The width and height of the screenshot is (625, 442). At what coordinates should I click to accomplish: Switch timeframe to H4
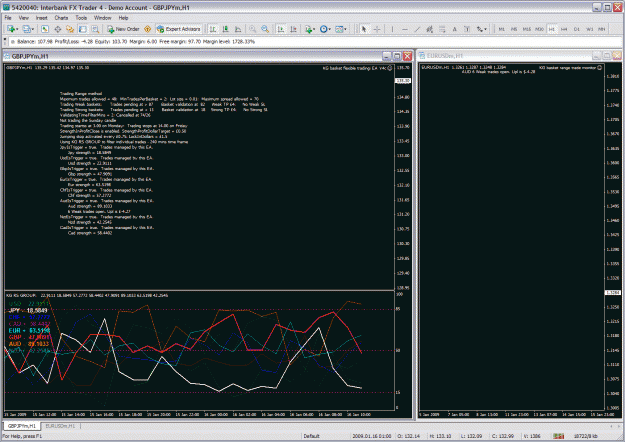[x=564, y=29]
